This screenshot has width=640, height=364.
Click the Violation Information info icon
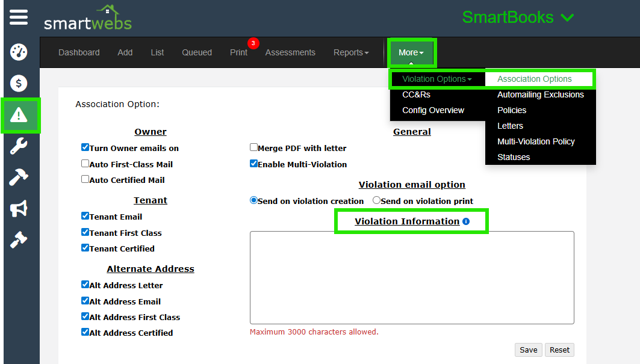[x=466, y=221]
